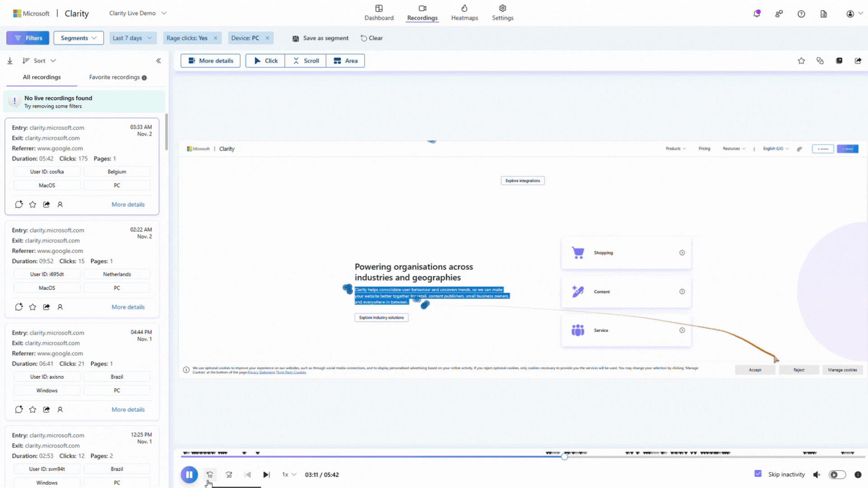Favorite the current recording with star icon
This screenshot has width=868, height=488.
coord(801,61)
